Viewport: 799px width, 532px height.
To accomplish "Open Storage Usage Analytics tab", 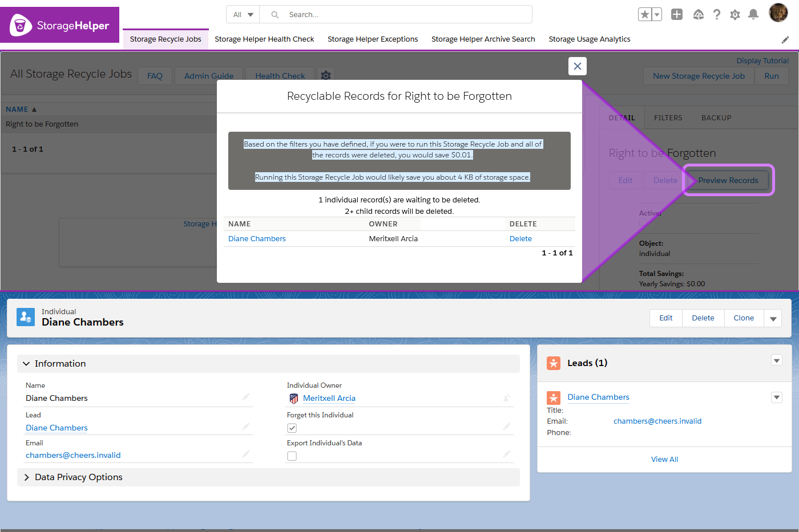I will (590, 39).
